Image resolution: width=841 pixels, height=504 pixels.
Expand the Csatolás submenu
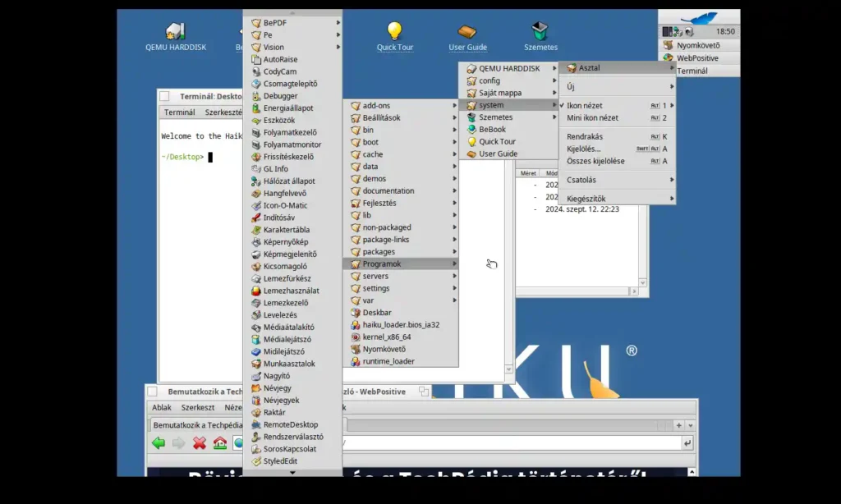click(x=617, y=180)
